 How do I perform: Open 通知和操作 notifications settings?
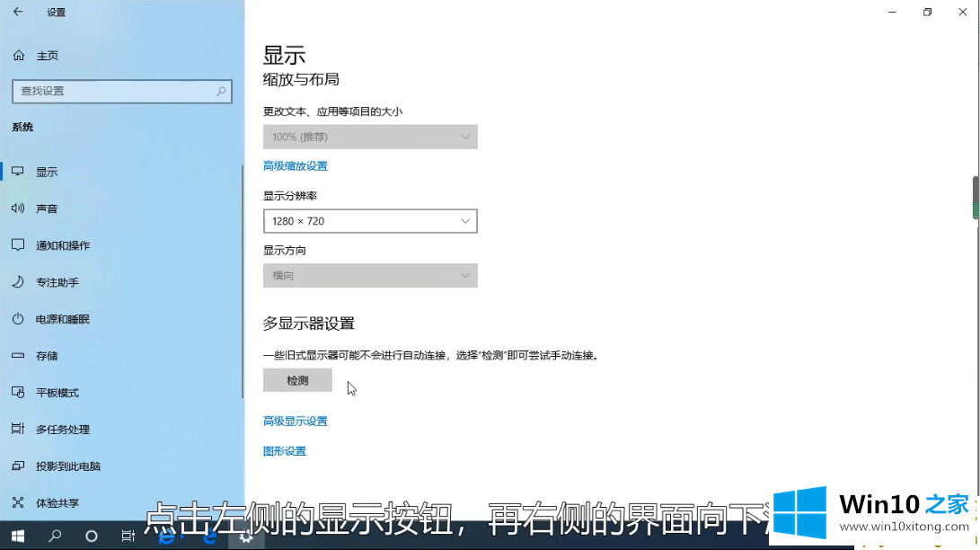(x=62, y=245)
